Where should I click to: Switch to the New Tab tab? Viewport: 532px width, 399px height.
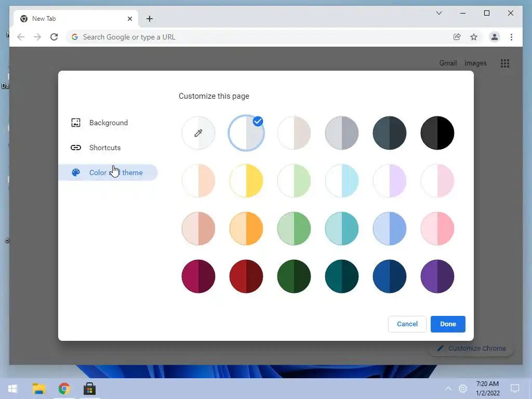tap(76, 19)
